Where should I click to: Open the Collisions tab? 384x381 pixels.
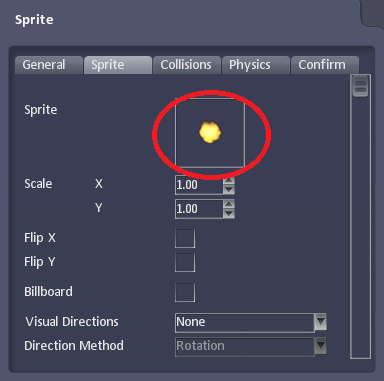[186, 65]
